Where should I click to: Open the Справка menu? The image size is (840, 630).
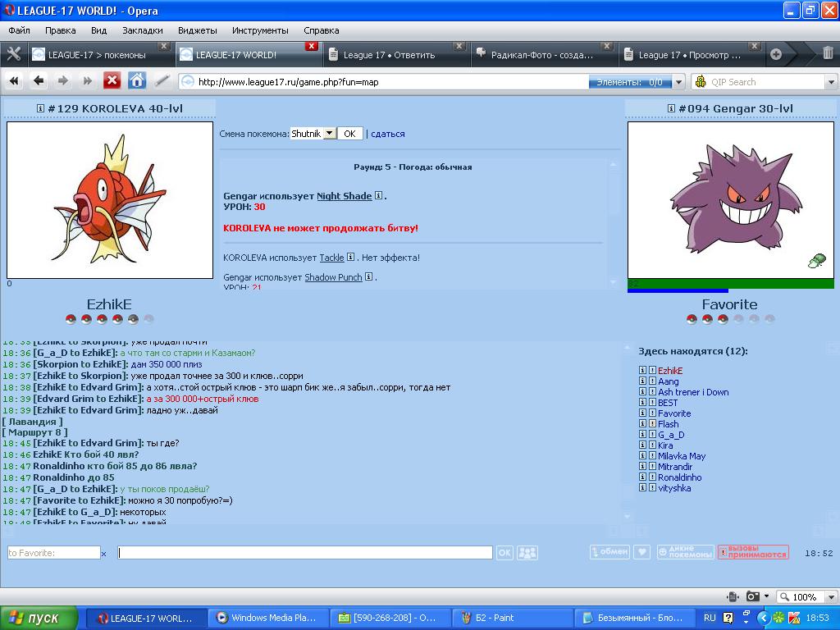[x=322, y=30]
